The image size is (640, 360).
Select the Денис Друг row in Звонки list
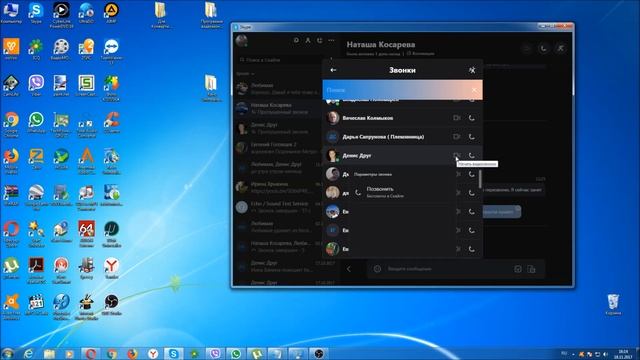[x=402, y=156]
